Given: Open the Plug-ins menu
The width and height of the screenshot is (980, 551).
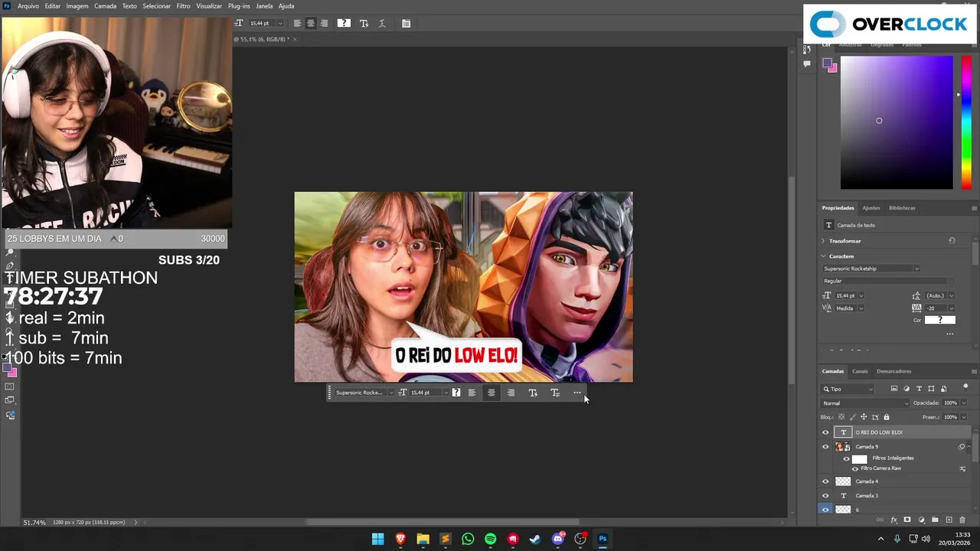Looking at the screenshot, I should point(239,6).
